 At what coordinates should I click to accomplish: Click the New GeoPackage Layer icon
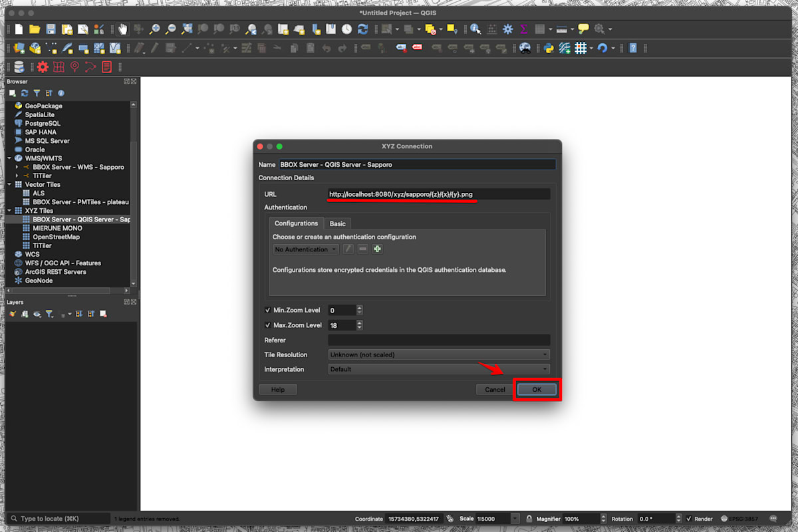point(35,48)
